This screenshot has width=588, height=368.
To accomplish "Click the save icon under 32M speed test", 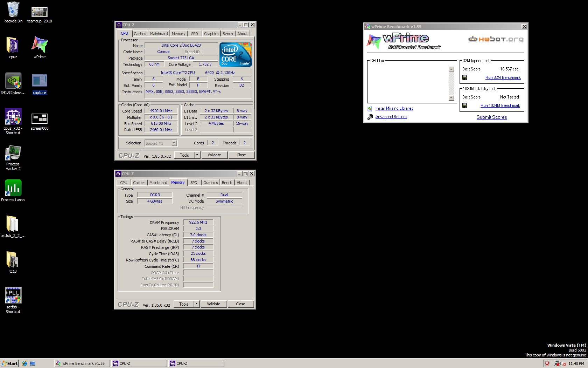I will pyautogui.click(x=465, y=77).
